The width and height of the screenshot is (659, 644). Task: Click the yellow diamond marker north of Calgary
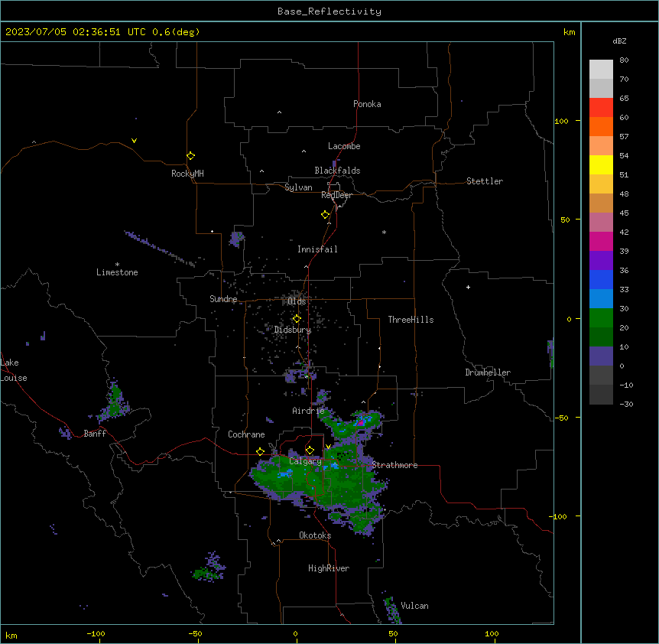310,450
